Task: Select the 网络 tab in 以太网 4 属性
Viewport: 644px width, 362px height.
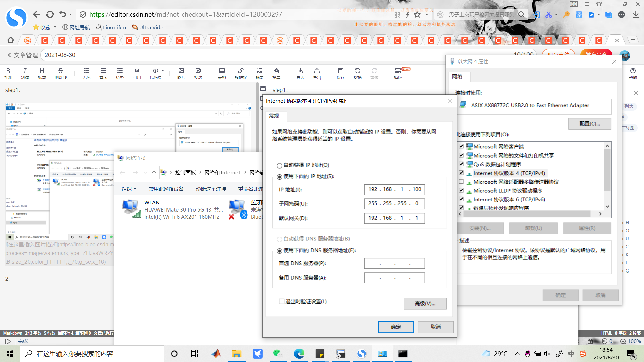Action: point(459,77)
